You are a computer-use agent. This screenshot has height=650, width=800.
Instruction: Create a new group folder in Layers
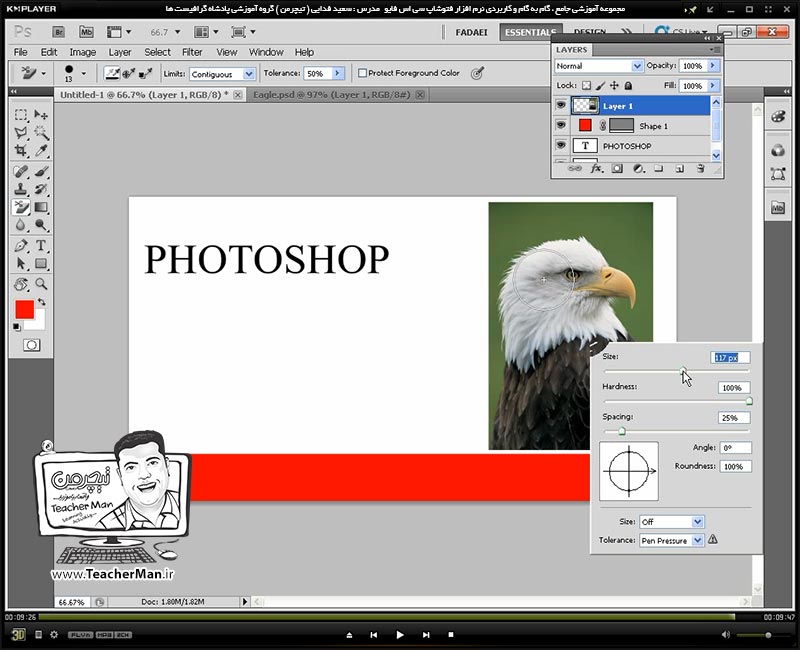pyautogui.click(x=659, y=168)
